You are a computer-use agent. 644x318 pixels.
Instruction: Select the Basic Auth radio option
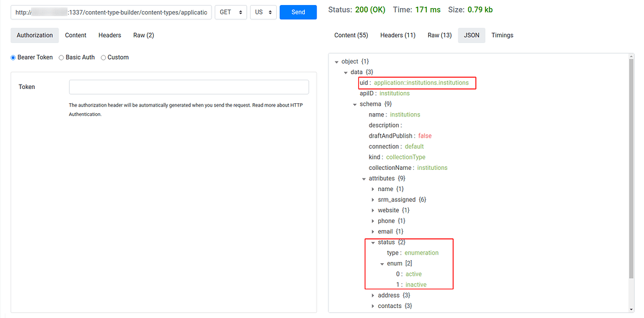tap(61, 57)
